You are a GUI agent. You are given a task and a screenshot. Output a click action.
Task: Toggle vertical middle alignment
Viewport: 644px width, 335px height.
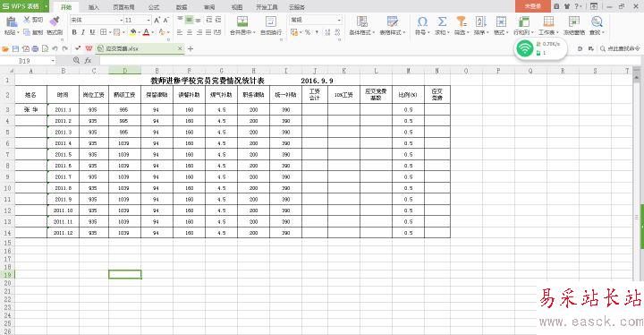tap(189, 20)
